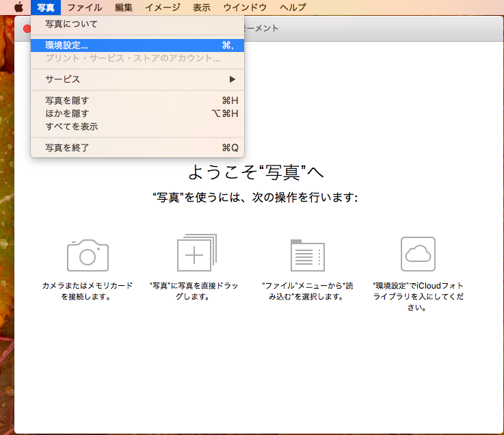This screenshot has width=504, height=435.
Task: Click カメラまたはメモリカードを接続します caption
Action: (88, 291)
